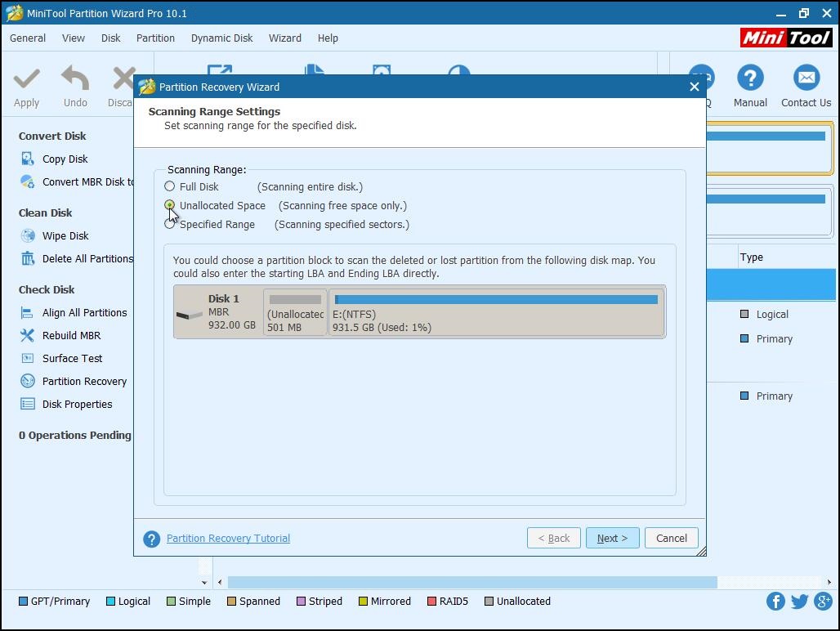Click the Undo arrow icon

[75, 78]
